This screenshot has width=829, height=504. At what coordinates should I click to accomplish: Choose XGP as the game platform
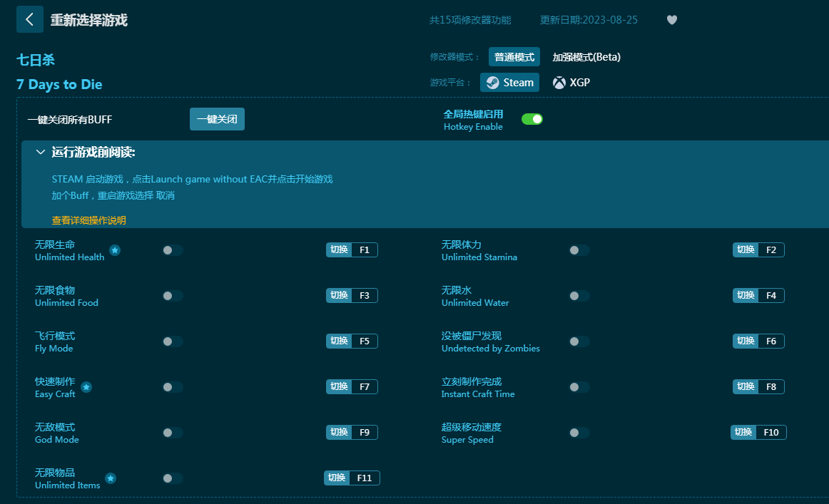pos(571,83)
